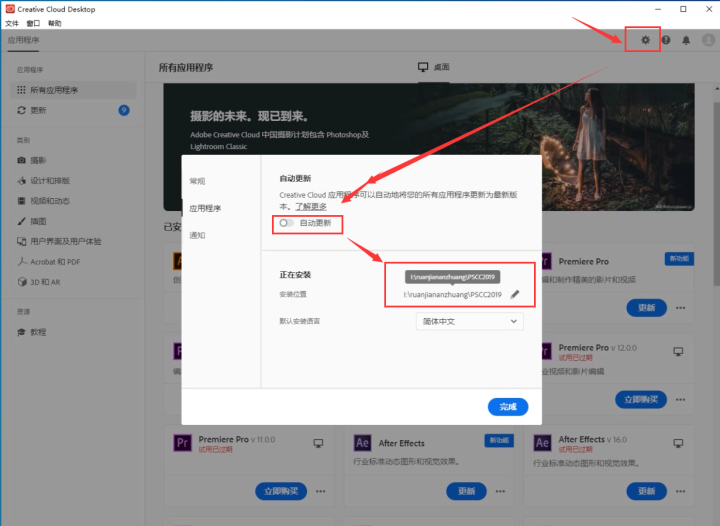Click the Creative Cloud title bar logo
The width and height of the screenshot is (720, 526).
pyautogui.click(x=10, y=9)
